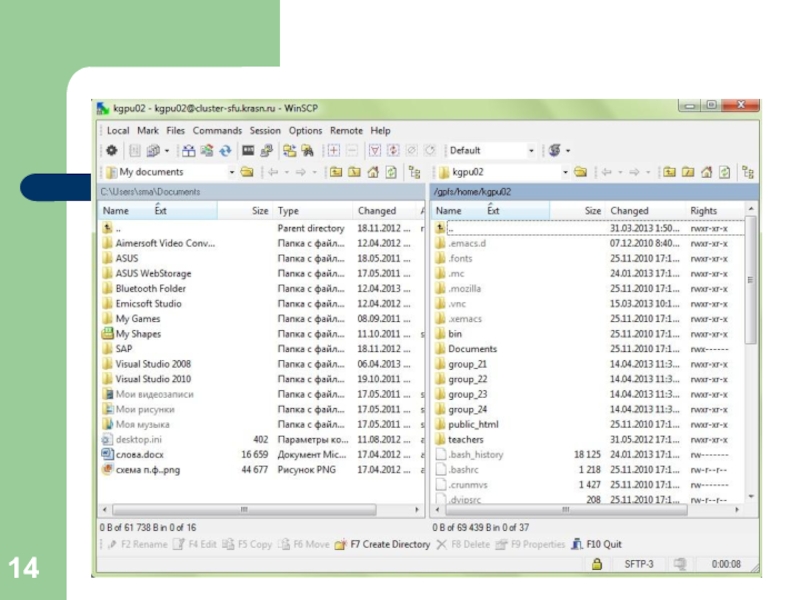Click the Preferences gear icon in toolbar

click(x=110, y=151)
